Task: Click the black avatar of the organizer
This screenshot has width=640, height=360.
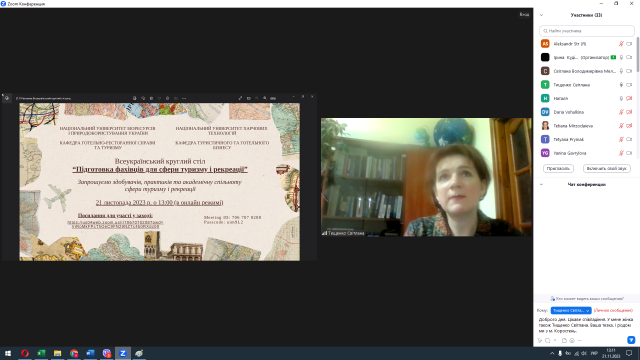Action: point(545,58)
